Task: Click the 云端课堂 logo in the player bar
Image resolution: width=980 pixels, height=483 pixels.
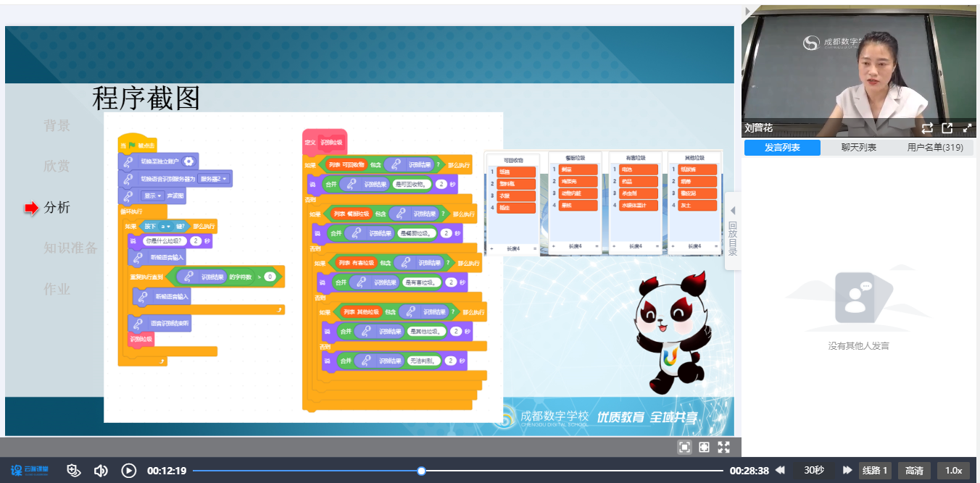Action: (30, 471)
